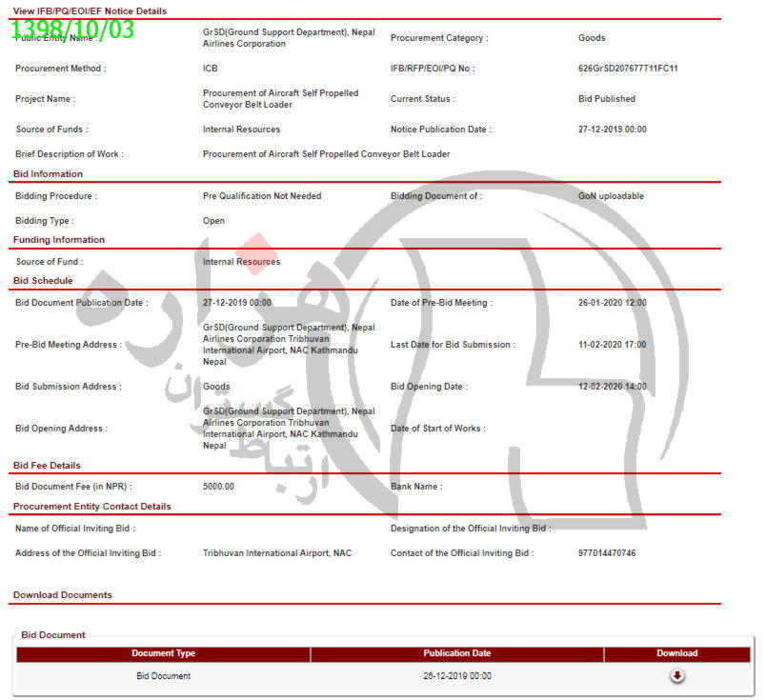Click the Funding Information section heading

59,240
